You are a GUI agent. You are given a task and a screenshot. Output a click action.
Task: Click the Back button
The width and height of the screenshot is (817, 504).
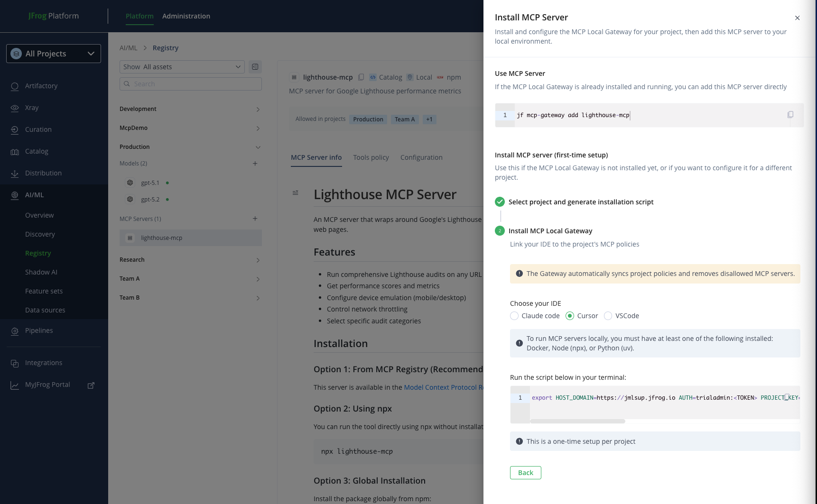(526, 473)
